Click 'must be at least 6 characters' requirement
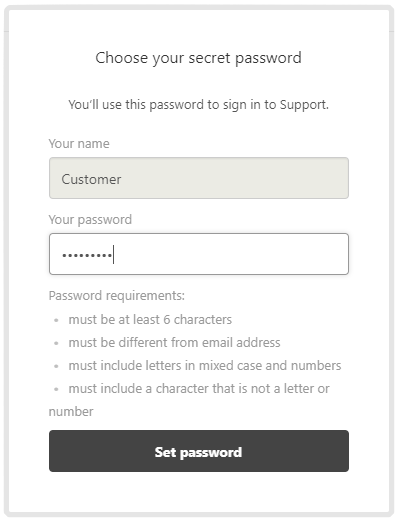 pyautogui.click(x=150, y=319)
